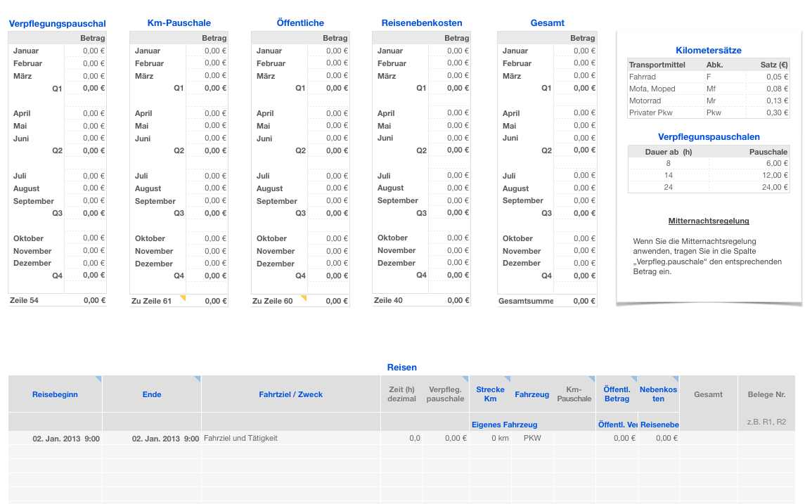Open the comment marker on Reisebeginn header
812x504 pixels.
click(98, 379)
